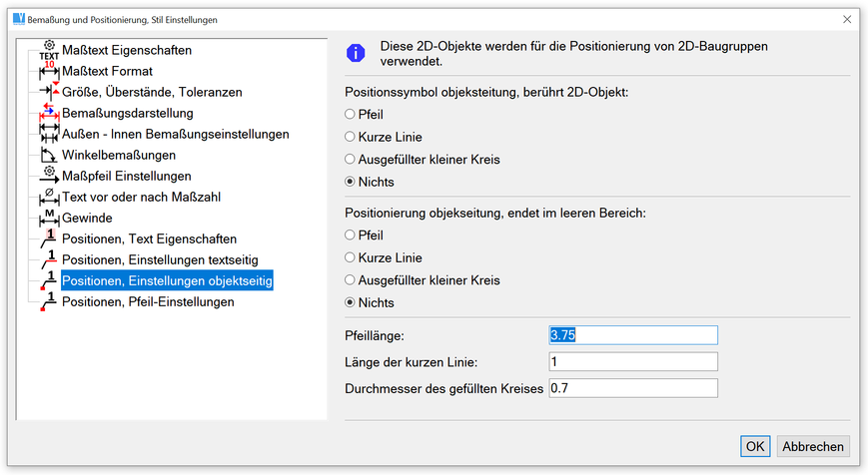Choose Ausgefüllter kleiner Kreis touching 2D object
This screenshot has width=868, height=475.
[x=350, y=160]
